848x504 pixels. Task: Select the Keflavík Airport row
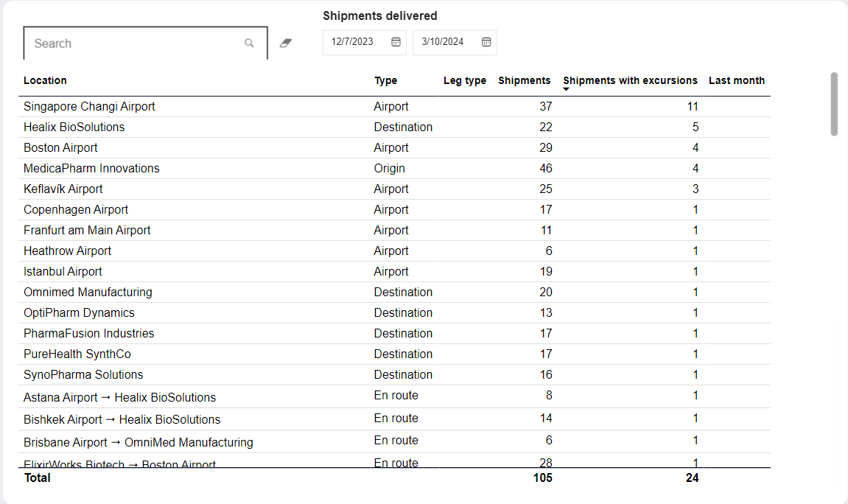pos(394,189)
